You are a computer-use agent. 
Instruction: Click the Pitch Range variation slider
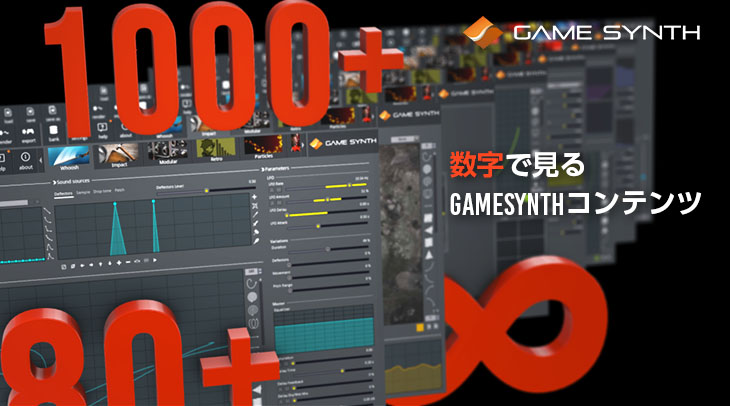[330, 288]
